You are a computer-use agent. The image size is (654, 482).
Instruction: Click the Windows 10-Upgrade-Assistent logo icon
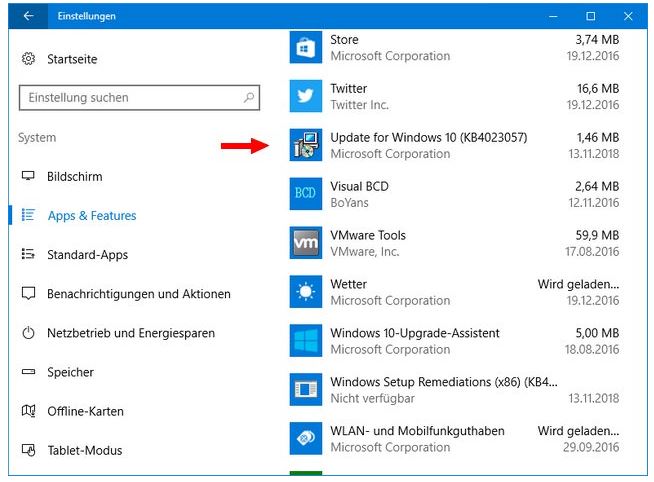[306, 341]
